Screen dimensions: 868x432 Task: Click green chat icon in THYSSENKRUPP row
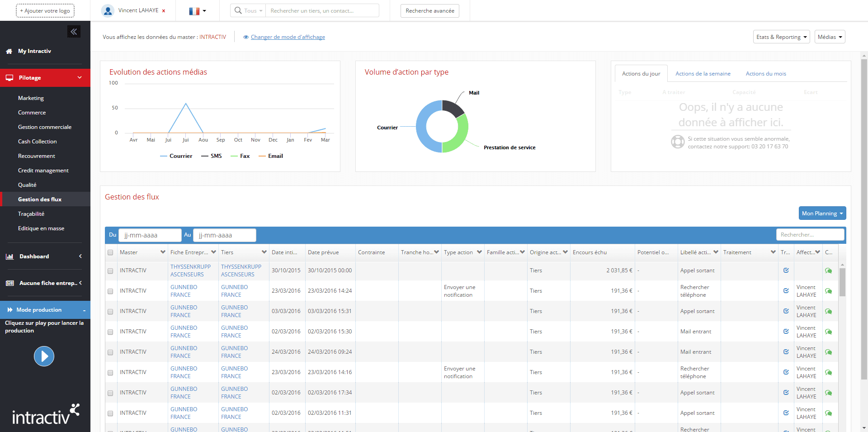(828, 271)
